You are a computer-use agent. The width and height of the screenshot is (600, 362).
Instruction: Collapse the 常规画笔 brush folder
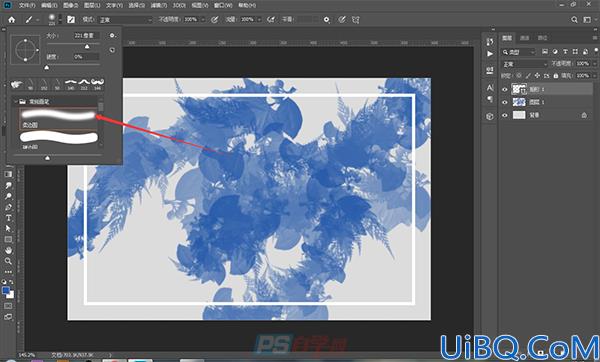(x=16, y=101)
